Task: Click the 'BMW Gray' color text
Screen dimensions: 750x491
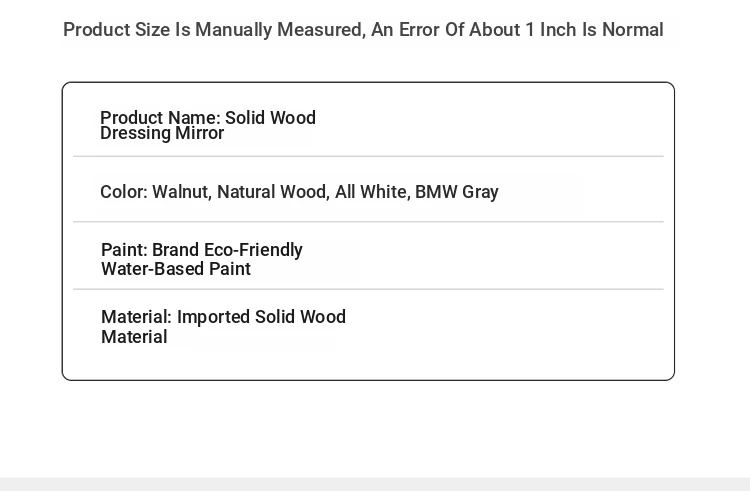Action: coord(457,192)
